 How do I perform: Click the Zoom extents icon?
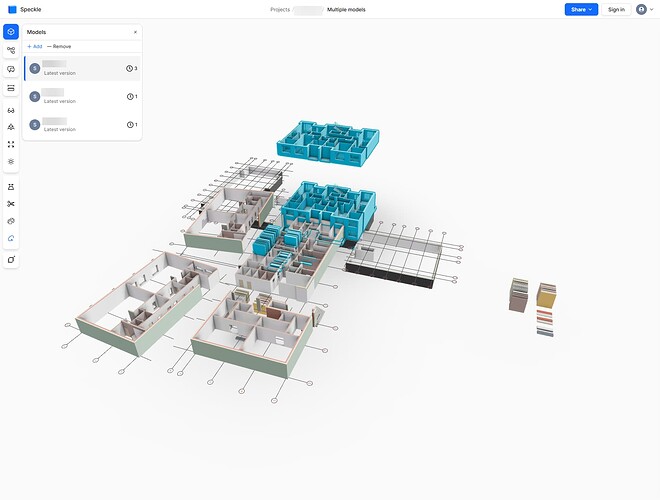coord(11,144)
